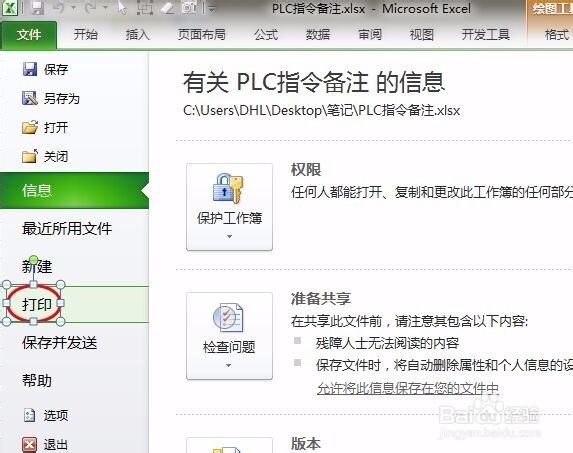
Task: Click the file path C:\Users\DHL\Desktop text
Action: [x=322, y=110]
